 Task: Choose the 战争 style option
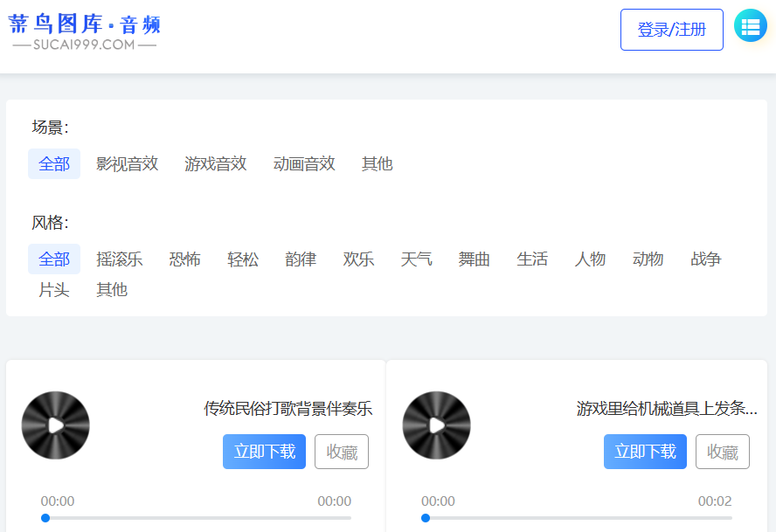click(x=704, y=259)
